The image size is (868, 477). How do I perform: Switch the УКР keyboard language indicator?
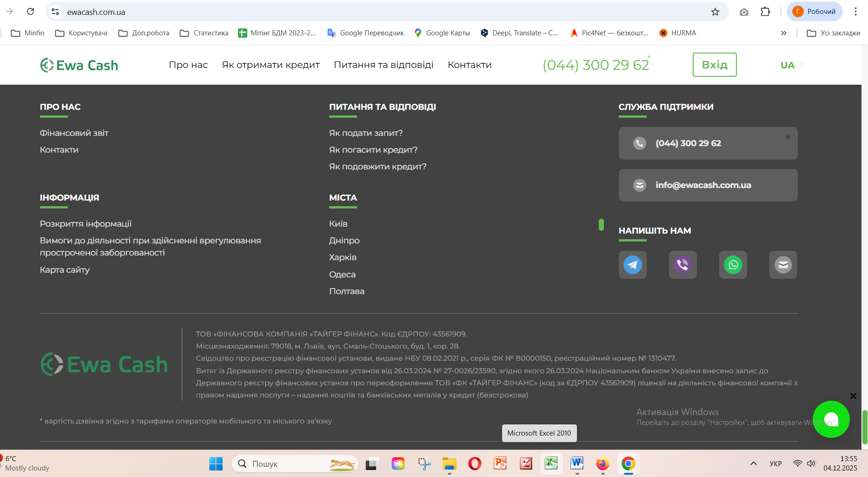click(x=775, y=464)
